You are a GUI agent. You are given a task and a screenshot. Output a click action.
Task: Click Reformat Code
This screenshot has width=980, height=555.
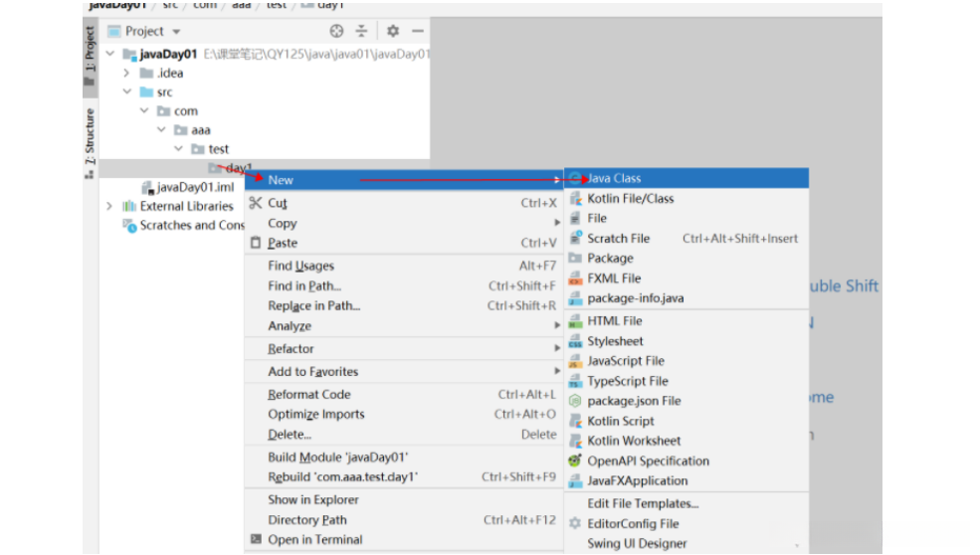coord(404,395)
